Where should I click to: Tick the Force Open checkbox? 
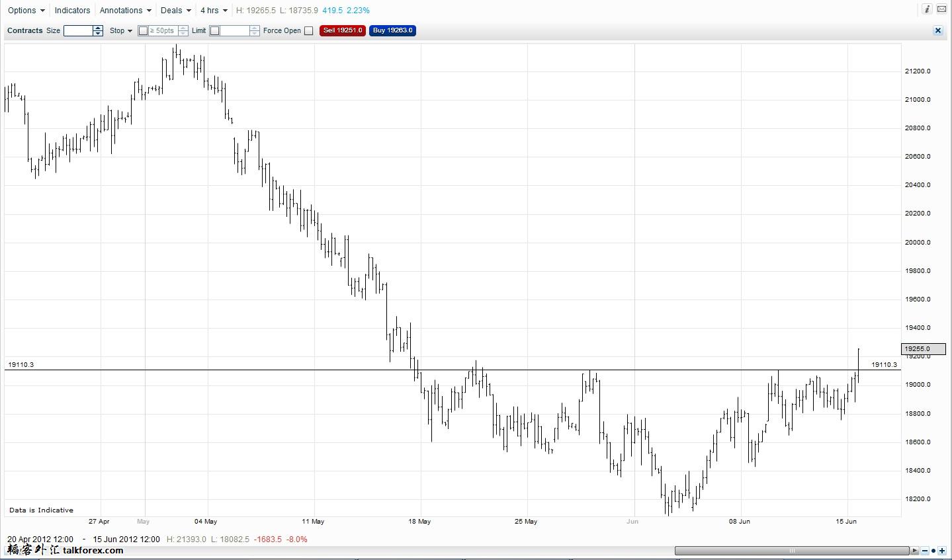coord(308,30)
